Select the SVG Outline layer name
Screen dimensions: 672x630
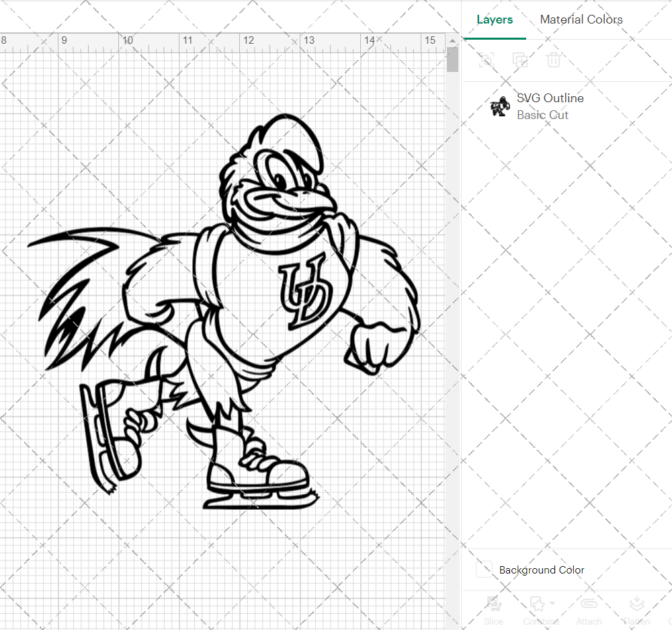550,98
